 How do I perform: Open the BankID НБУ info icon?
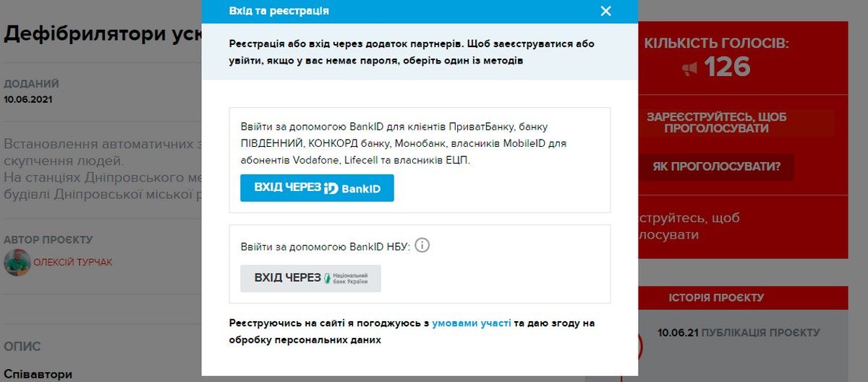(x=423, y=245)
